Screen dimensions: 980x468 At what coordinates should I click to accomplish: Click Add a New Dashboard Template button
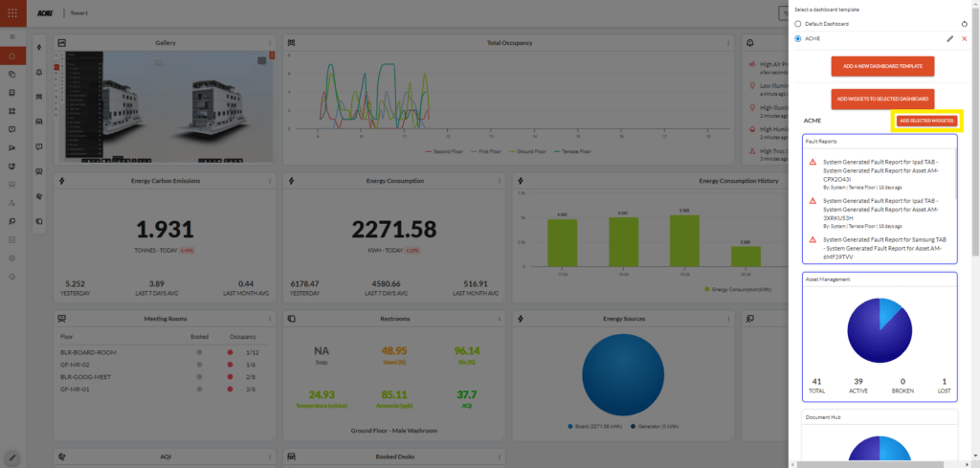[x=881, y=66]
